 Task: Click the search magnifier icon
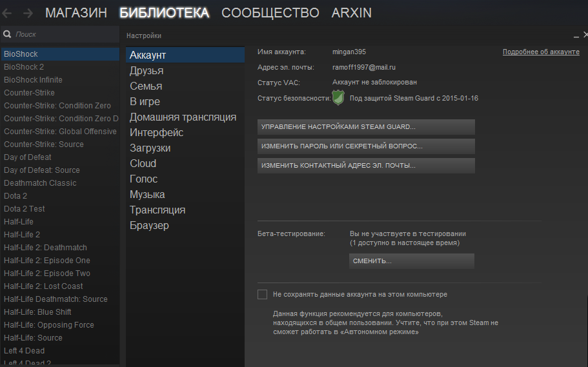pyautogui.click(x=7, y=34)
